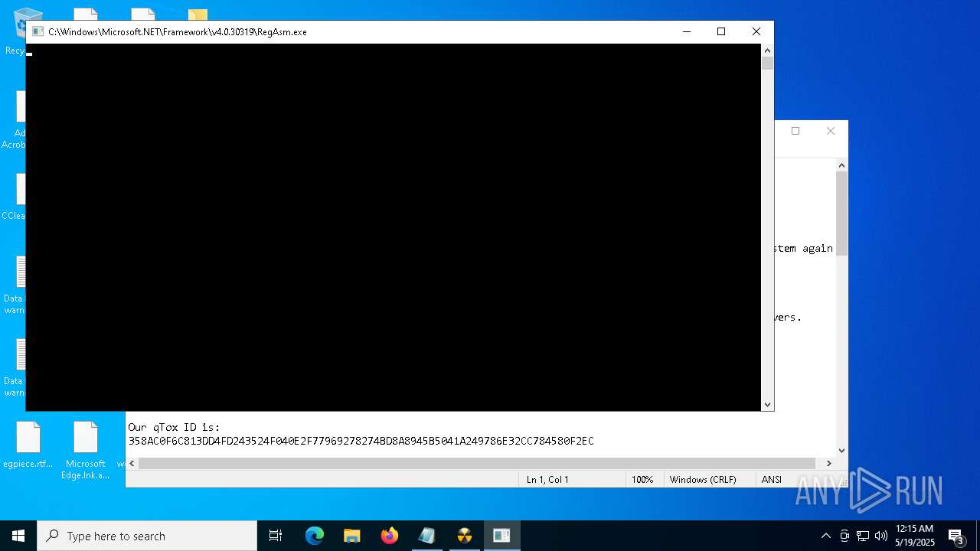This screenshot has height=551, width=980.
Task: Open the Windows Start menu
Action: 18,536
